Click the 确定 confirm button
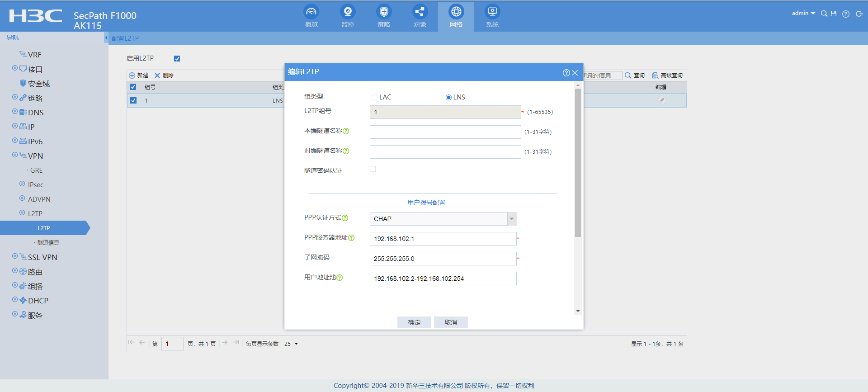868x392 pixels. click(x=414, y=322)
